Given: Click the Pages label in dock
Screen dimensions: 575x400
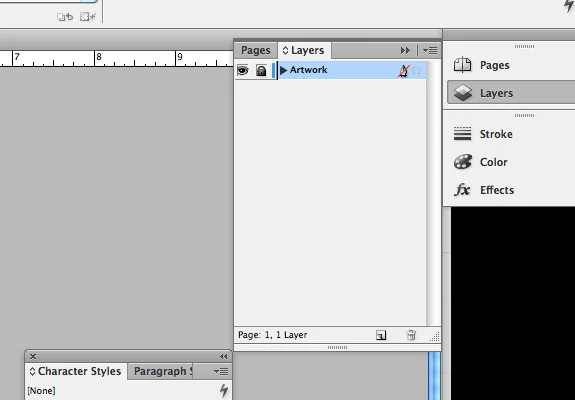Looking at the screenshot, I should pyautogui.click(x=495, y=65).
